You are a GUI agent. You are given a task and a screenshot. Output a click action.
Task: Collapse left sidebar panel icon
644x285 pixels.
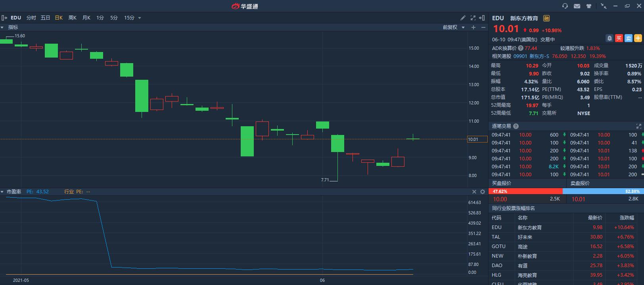tap(4, 18)
